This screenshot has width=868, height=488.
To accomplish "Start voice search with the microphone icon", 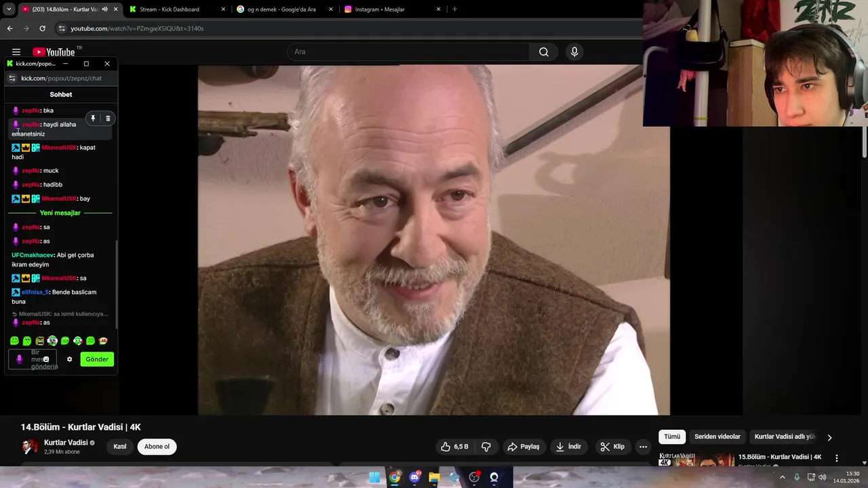I will 574,52.
